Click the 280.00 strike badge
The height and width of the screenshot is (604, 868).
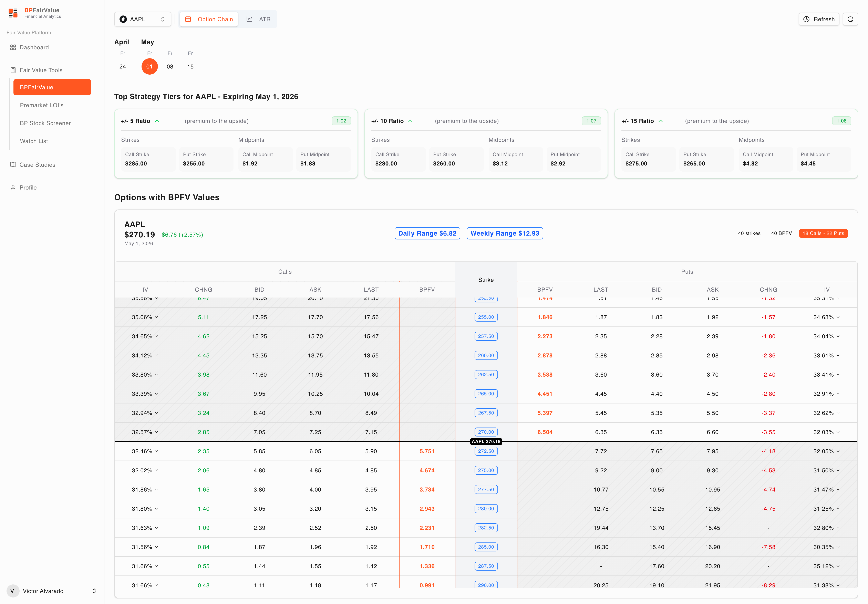coord(486,509)
